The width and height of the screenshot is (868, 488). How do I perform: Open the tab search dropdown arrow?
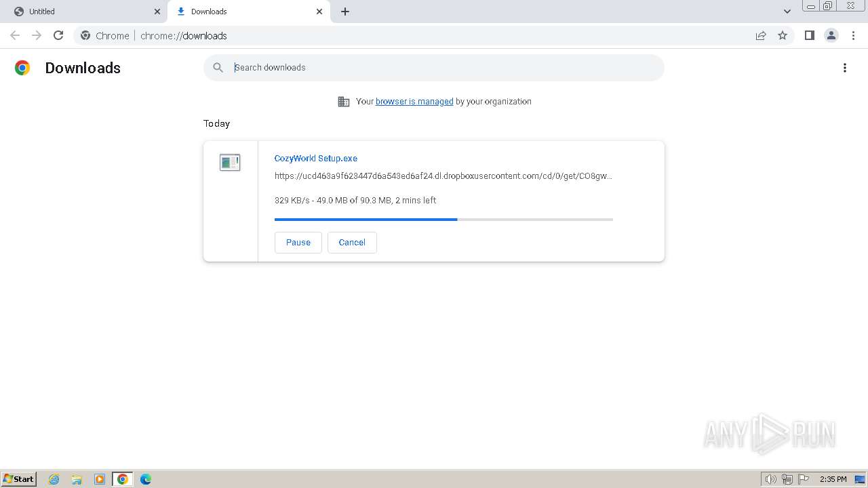click(x=787, y=12)
